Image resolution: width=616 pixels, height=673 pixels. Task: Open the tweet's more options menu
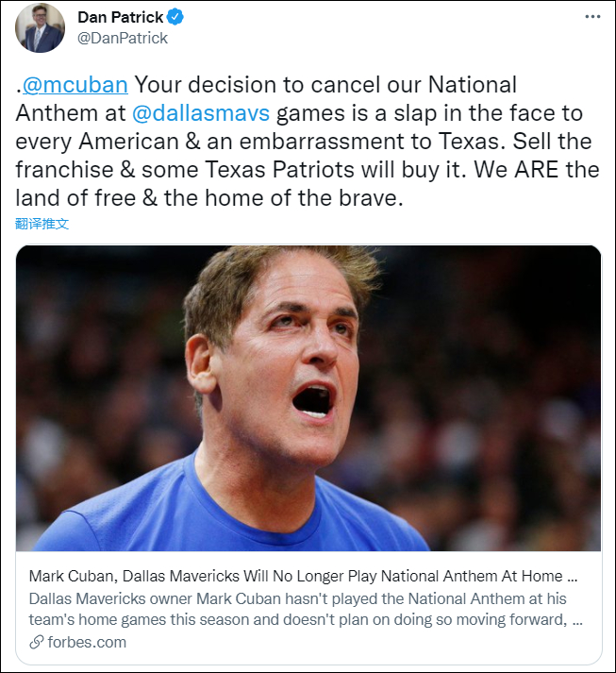point(591,17)
